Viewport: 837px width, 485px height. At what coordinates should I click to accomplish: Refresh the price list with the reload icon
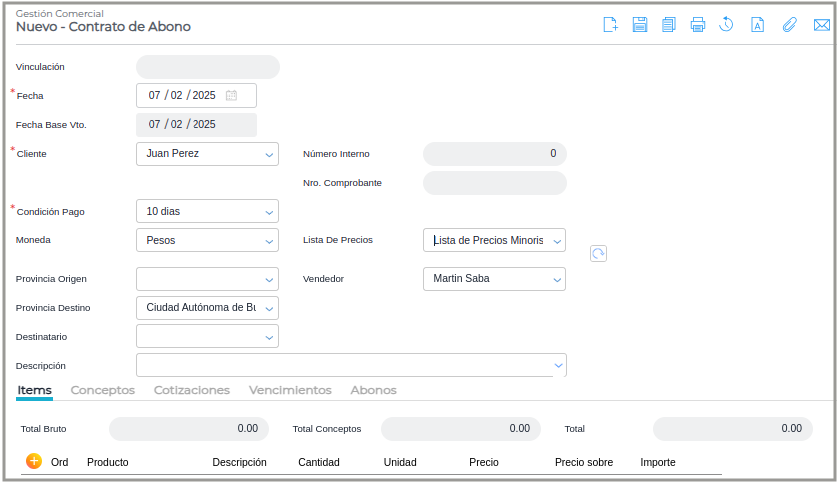coord(598,254)
